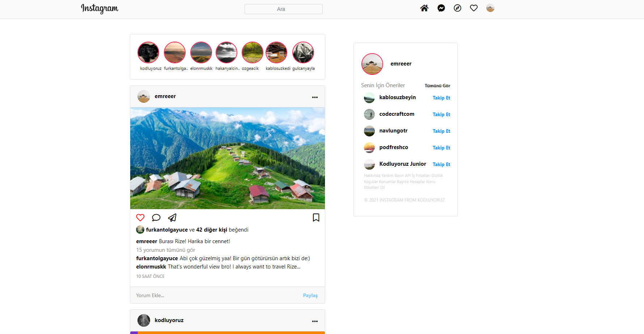
Task: Open 'Tümünü Gör' suggestions link
Action: [x=437, y=86]
